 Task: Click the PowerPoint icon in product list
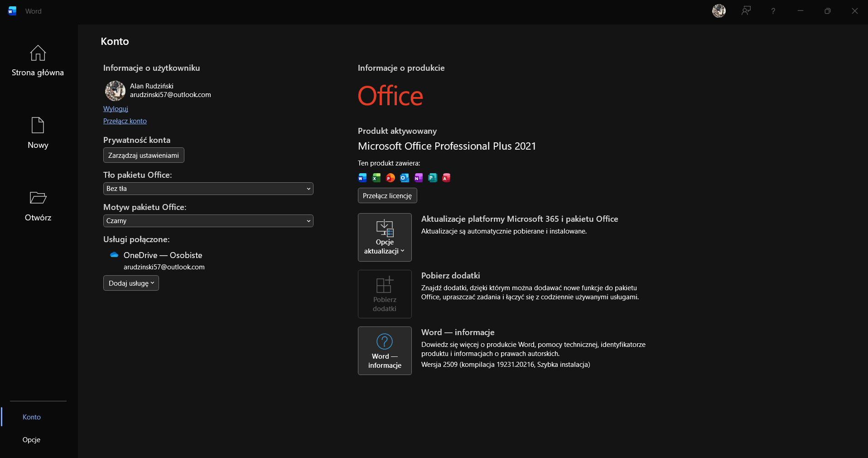(390, 178)
